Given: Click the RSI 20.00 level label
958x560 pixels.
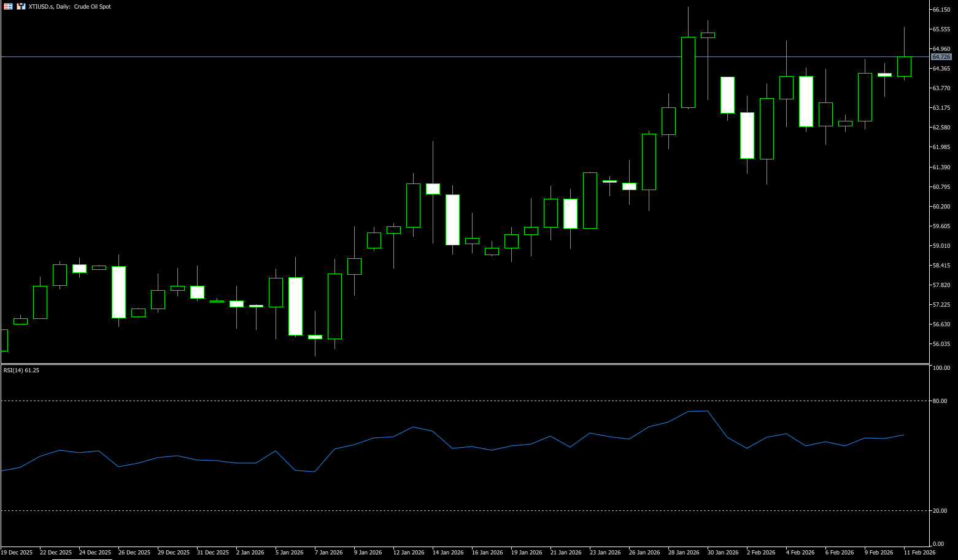Looking at the screenshot, I should [940, 511].
